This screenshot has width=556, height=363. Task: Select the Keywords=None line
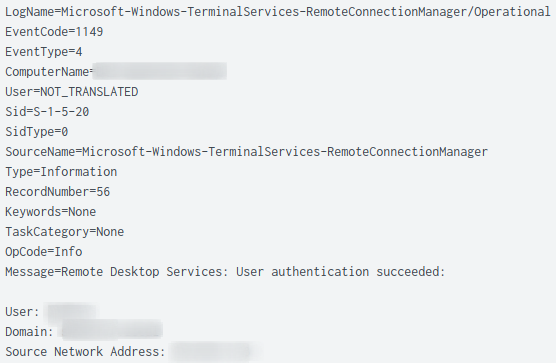[50, 212]
